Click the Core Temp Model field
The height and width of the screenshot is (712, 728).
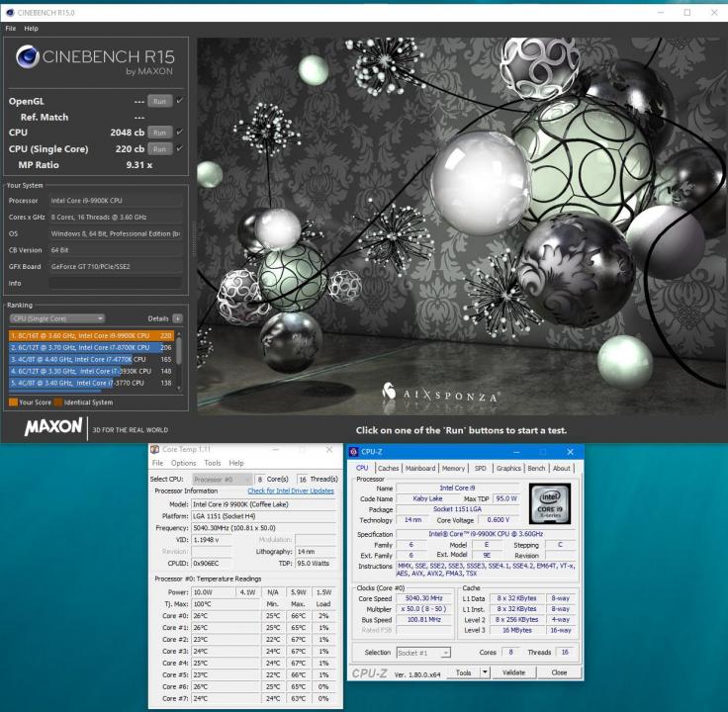(x=264, y=504)
